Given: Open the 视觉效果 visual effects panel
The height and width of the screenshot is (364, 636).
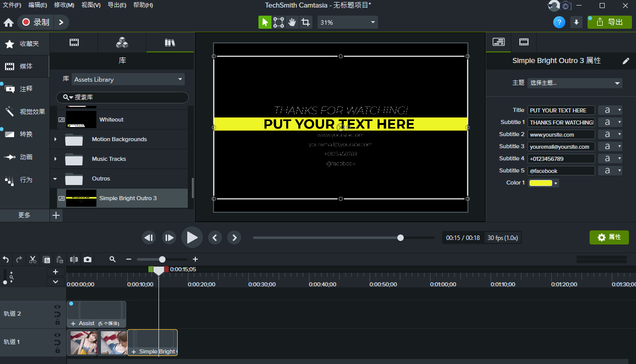Looking at the screenshot, I should coord(25,111).
